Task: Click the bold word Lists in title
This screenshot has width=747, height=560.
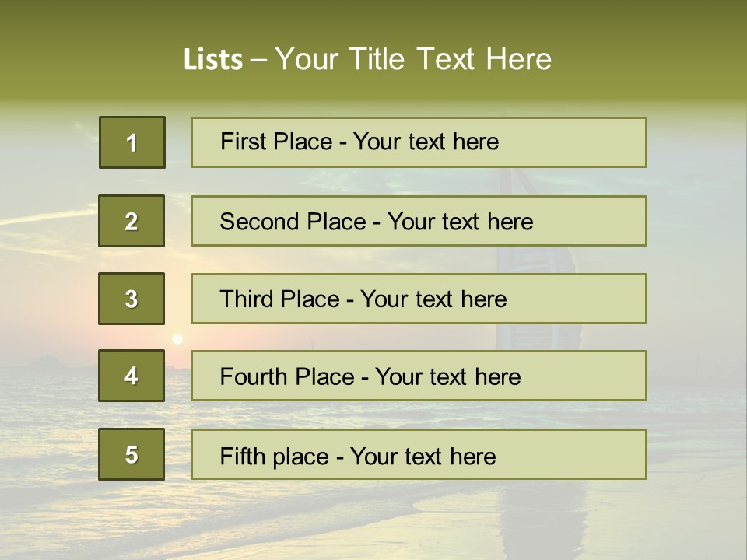Action: tap(212, 60)
